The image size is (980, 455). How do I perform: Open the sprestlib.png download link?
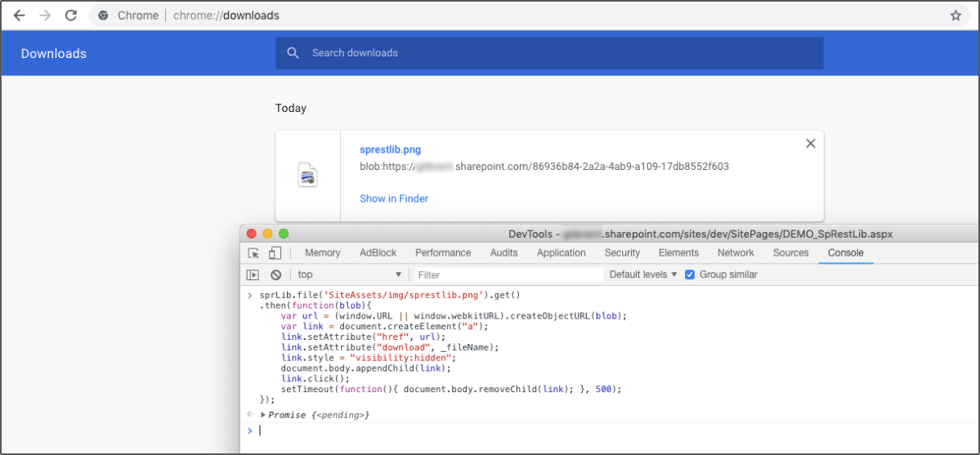(x=390, y=149)
